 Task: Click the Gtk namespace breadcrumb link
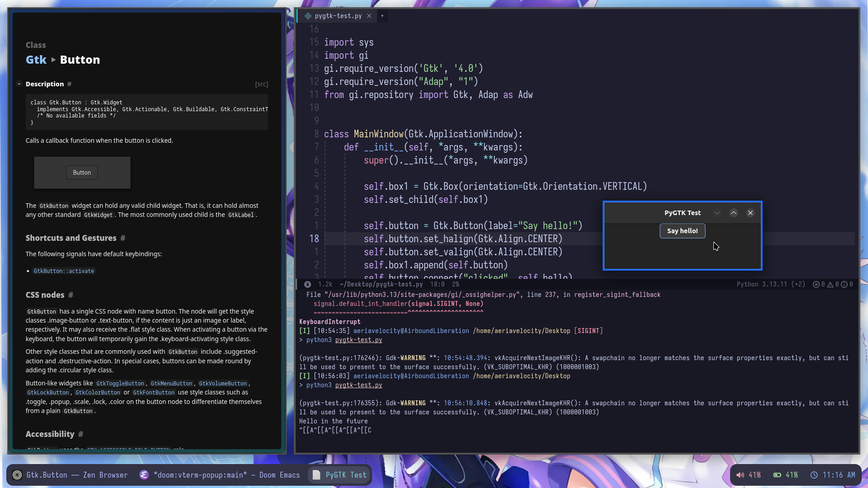(36, 60)
